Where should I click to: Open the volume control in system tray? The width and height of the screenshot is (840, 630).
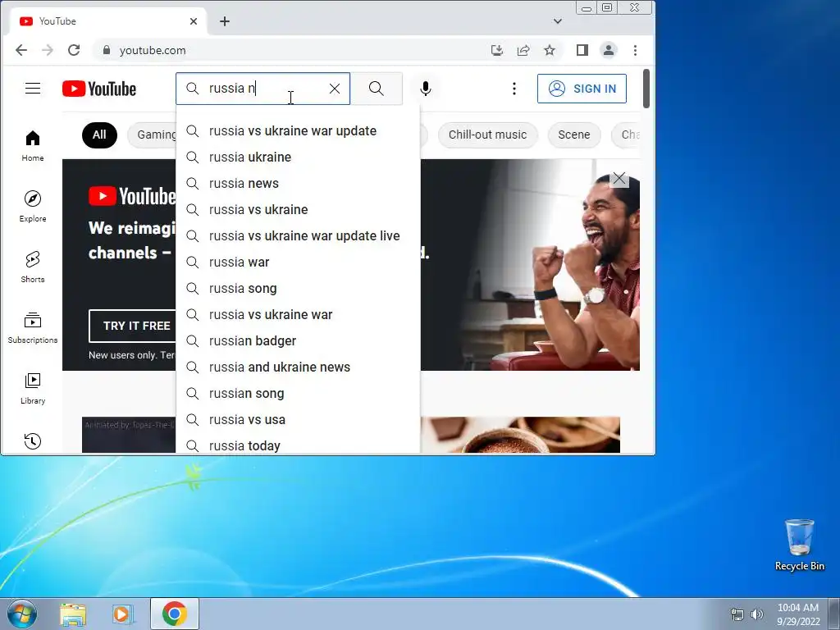coord(757,614)
